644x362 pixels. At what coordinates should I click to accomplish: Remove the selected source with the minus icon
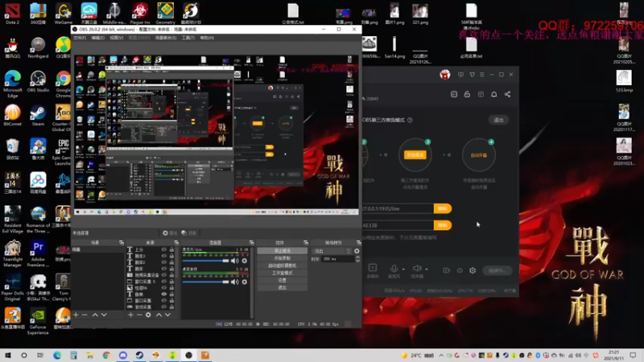pos(139,315)
